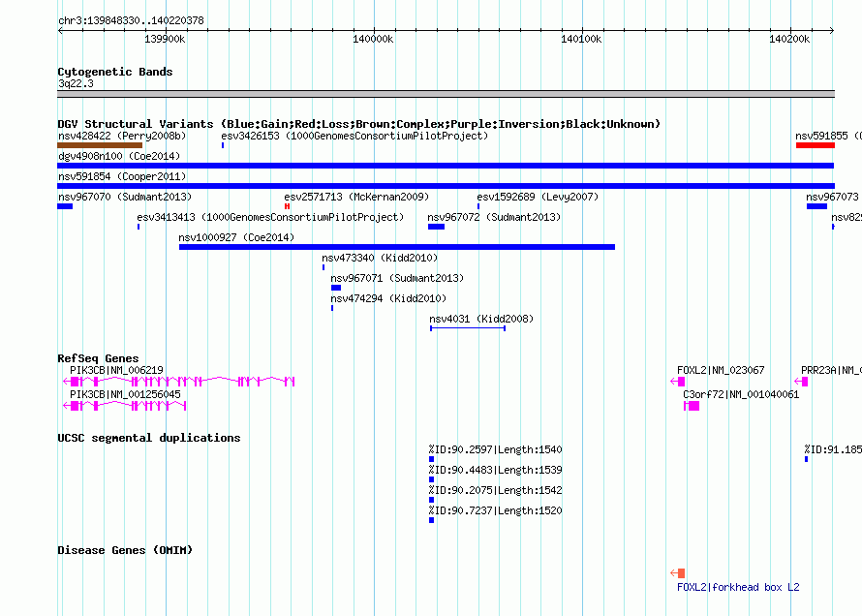This screenshot has width=862, height=616.
Task: Select the nsv967073 blue variant bar
Action: point(816,206)
